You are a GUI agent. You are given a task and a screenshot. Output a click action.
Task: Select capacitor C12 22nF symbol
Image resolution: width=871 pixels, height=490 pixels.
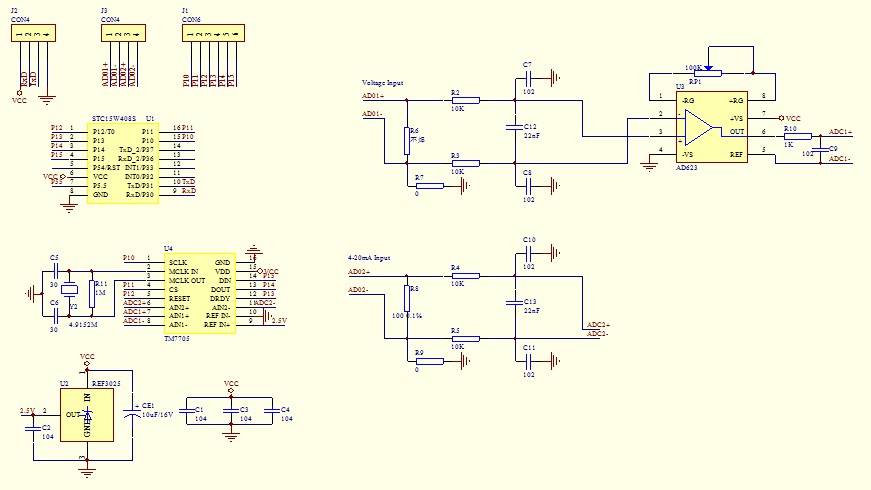(x=514, y=127)
